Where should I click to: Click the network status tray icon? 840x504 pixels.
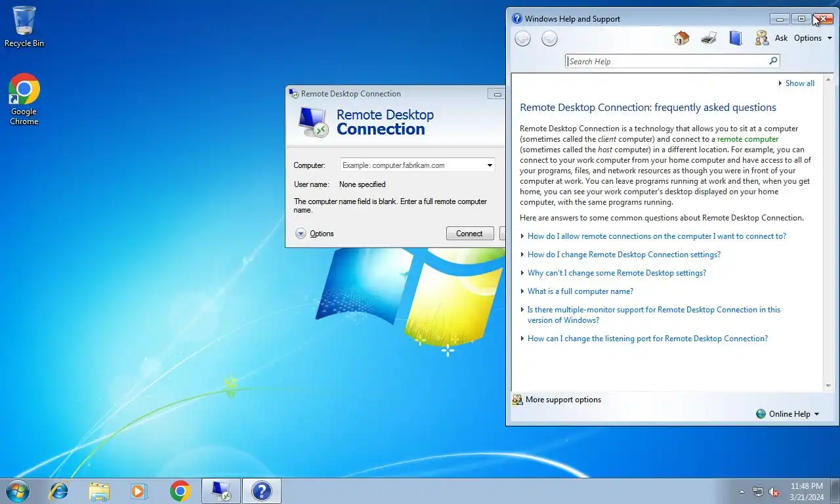(x=758, y=492)
